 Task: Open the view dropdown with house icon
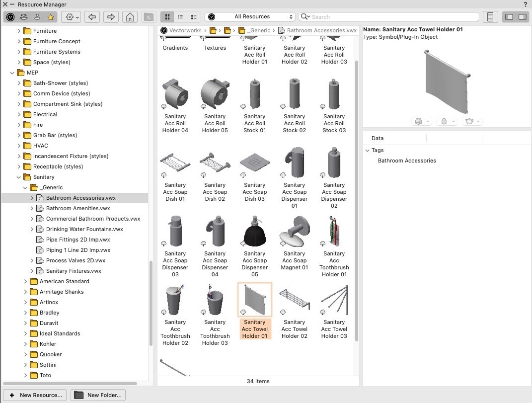[422, 121]
